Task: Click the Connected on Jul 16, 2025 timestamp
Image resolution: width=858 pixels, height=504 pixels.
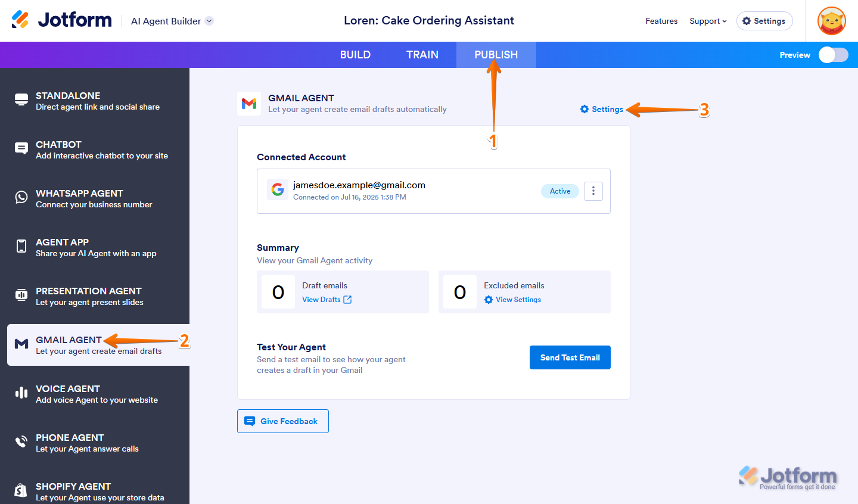Action: coord(350,197)
